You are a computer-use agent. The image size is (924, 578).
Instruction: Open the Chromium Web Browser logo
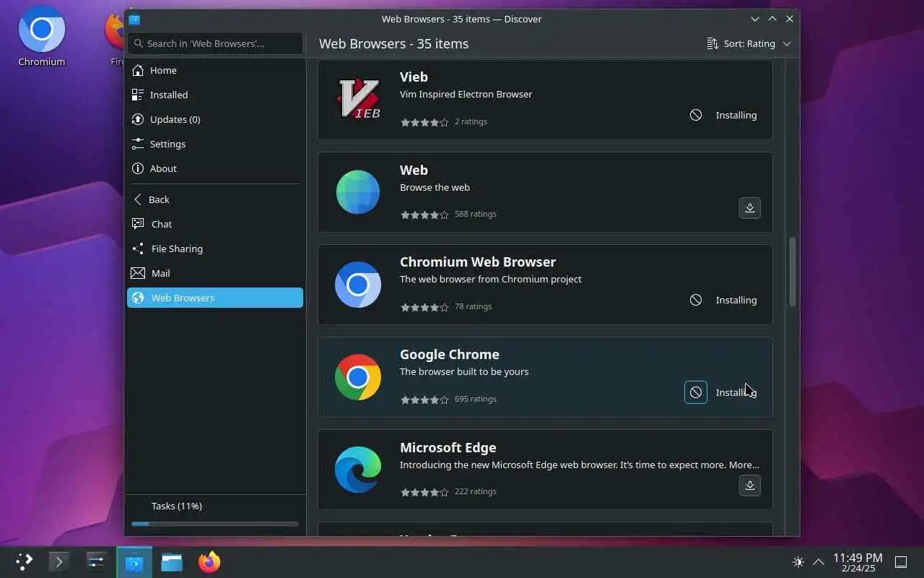[x=358, y=285]
